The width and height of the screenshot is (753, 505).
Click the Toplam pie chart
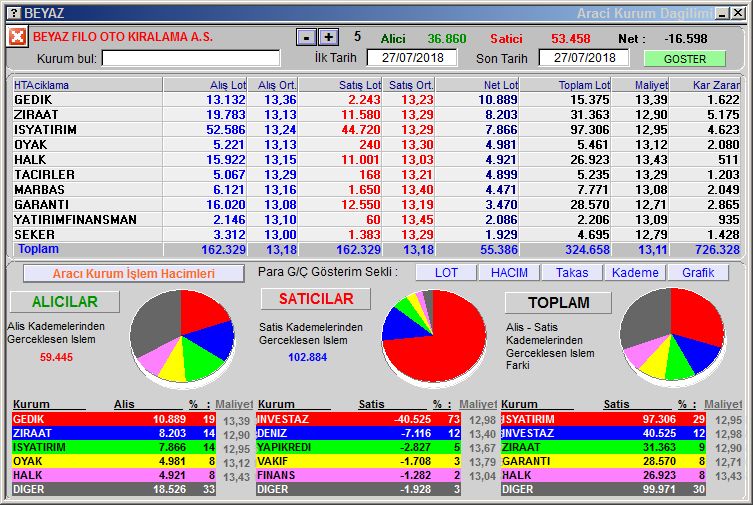tap(672, 335)
